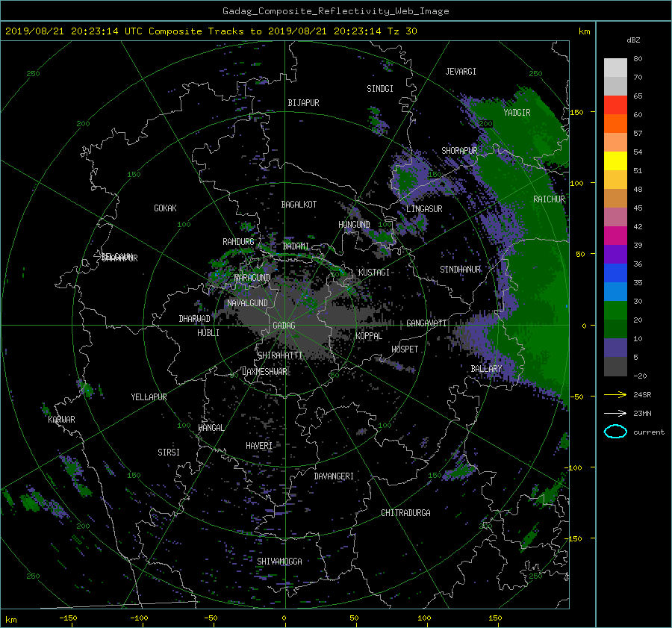
Task: Click the JEVARGI city label
Action: click(461, 72)
